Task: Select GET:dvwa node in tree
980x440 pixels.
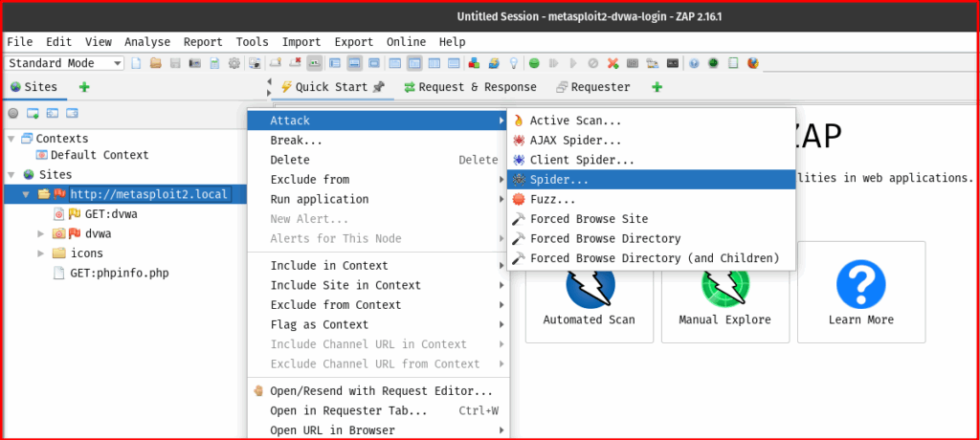Action: tap(97, 213)
